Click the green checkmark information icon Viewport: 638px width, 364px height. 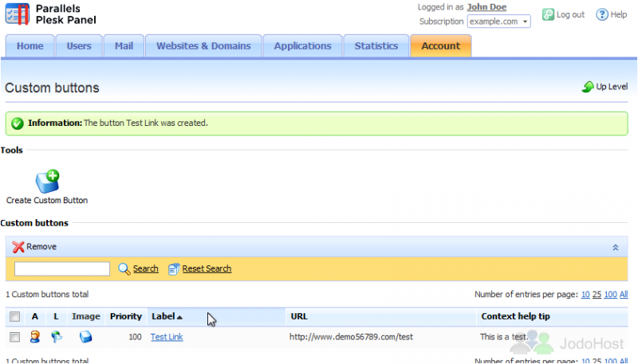pyautogui.click(x=17, y=123)
